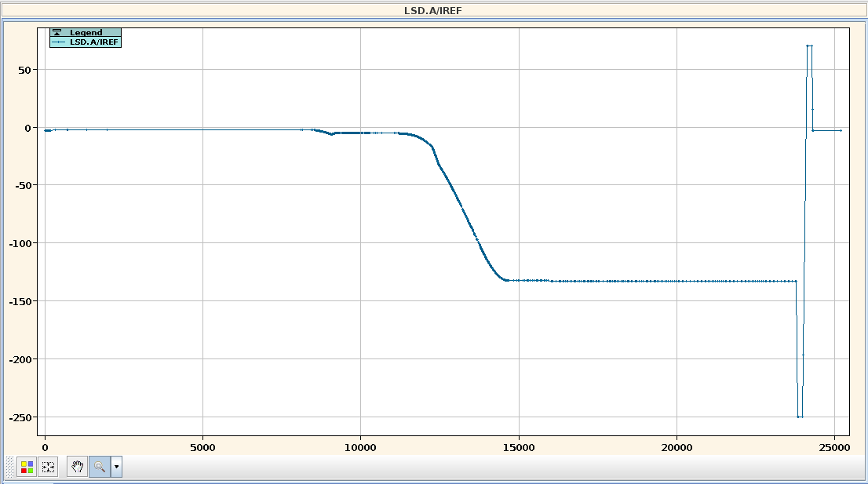
Task: Select the pan hand tool
Action: click(77, 467)
